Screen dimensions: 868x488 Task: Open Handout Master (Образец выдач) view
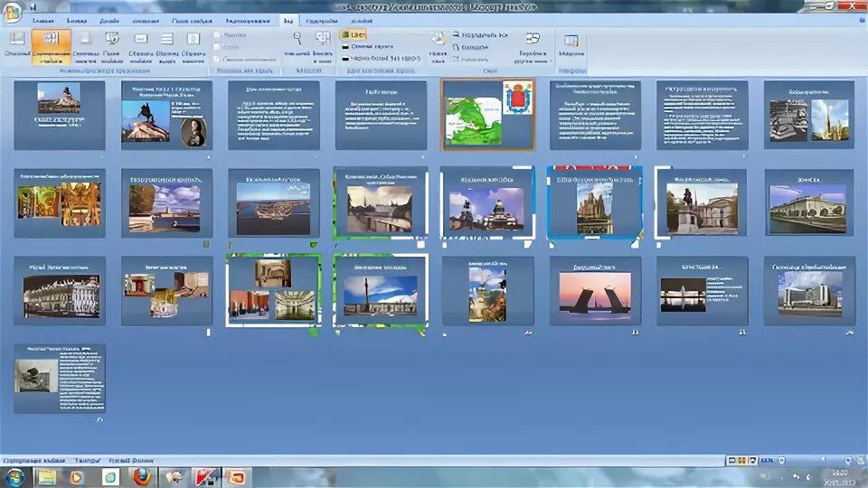166,46
